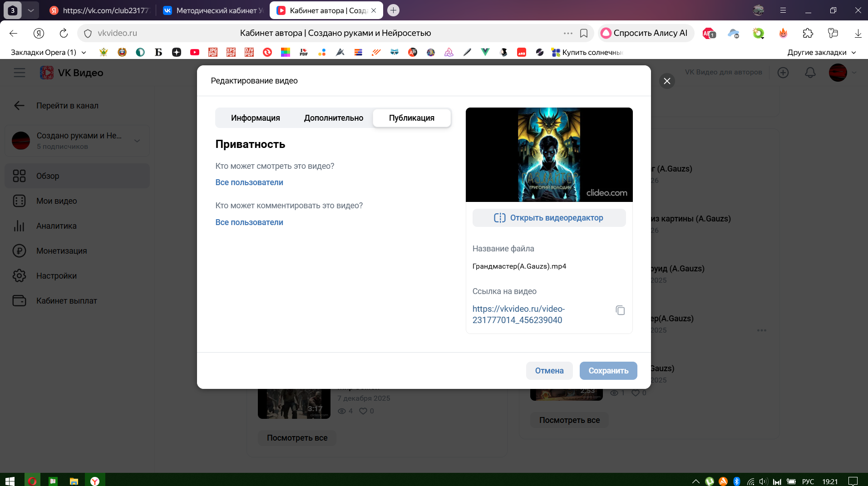Switch to the Дополнительно tab

click(x=334, y=118)
